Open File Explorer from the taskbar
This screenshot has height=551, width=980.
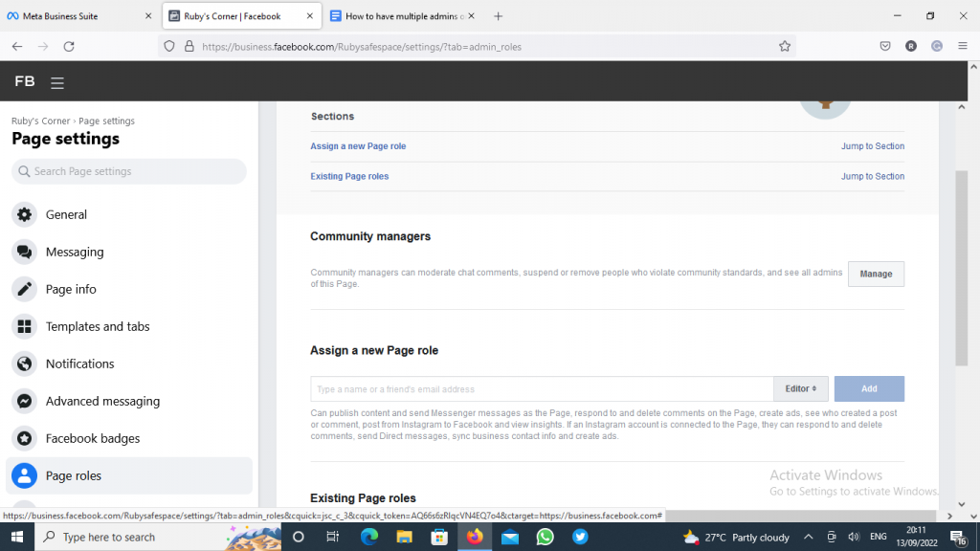[405, 537]
